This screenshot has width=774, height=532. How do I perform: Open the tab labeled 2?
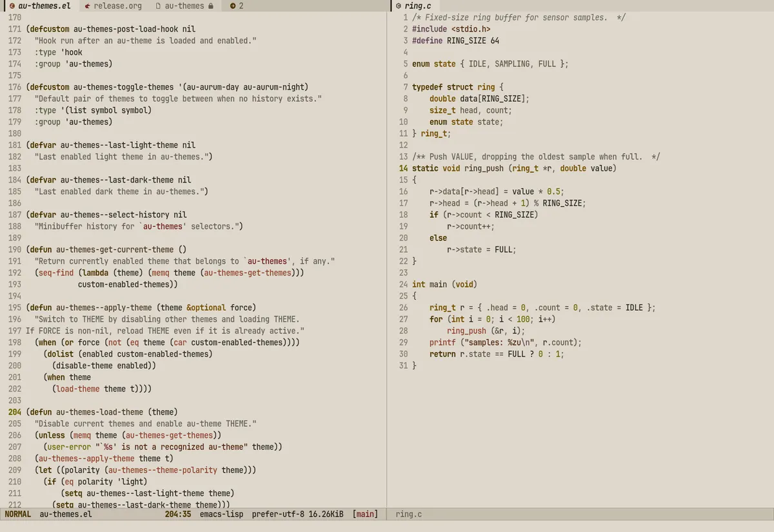237,6
